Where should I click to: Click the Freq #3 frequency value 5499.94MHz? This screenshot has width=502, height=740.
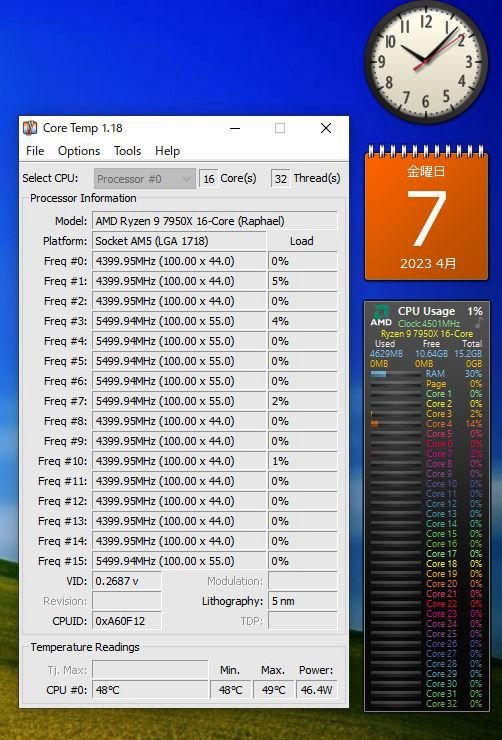[179, 321]
